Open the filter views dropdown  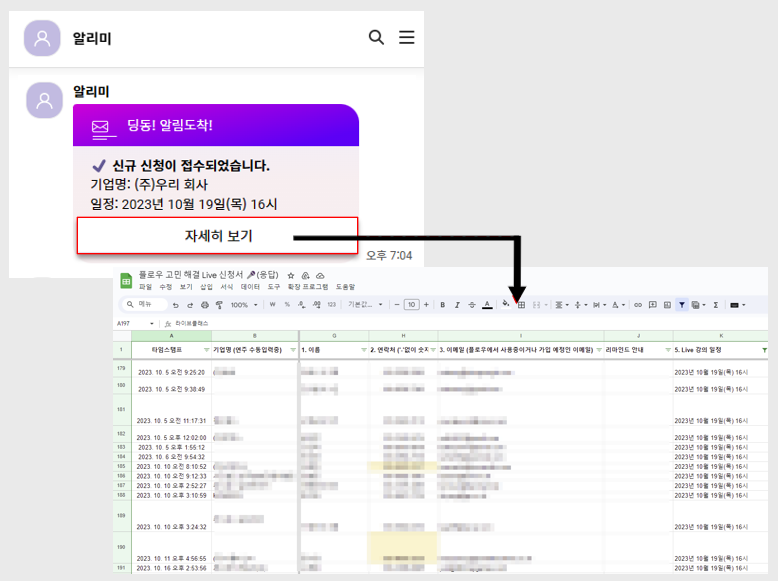(698, 305)
